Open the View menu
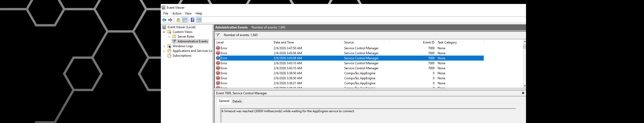Image resolution: width=644 pixels, height=123 pixels. pos(188,13)
